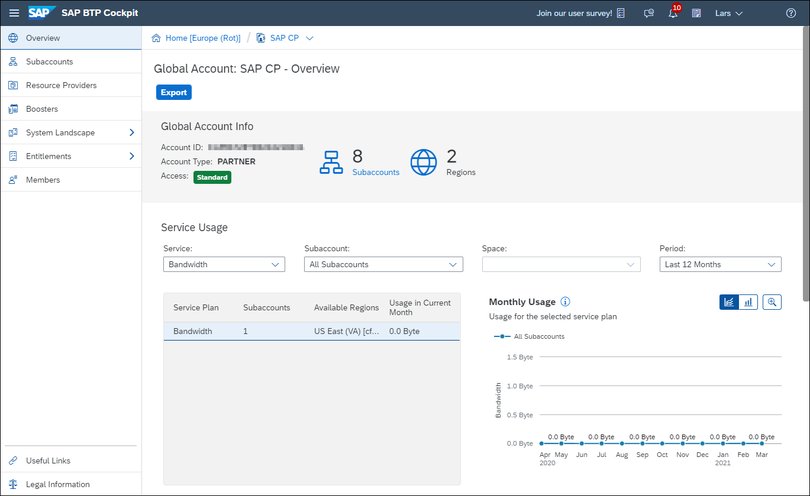
Task: Select Overview in the sidebar
Action: 71,38
